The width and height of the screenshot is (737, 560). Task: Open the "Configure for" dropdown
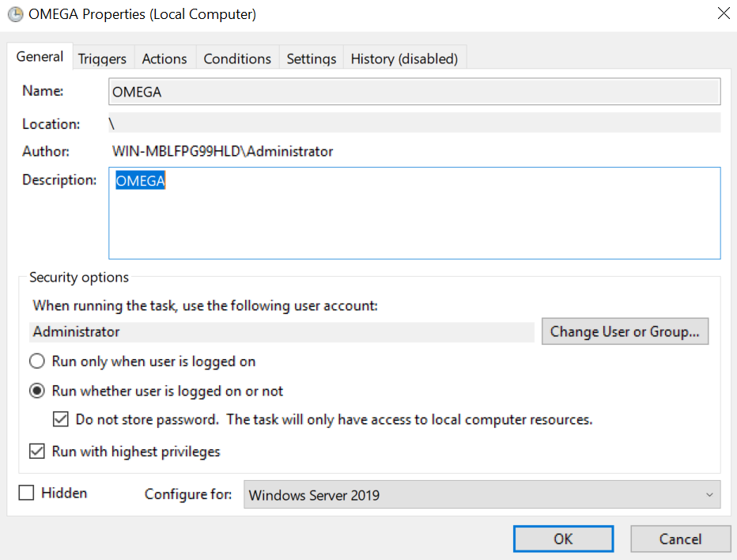[482, 494]
